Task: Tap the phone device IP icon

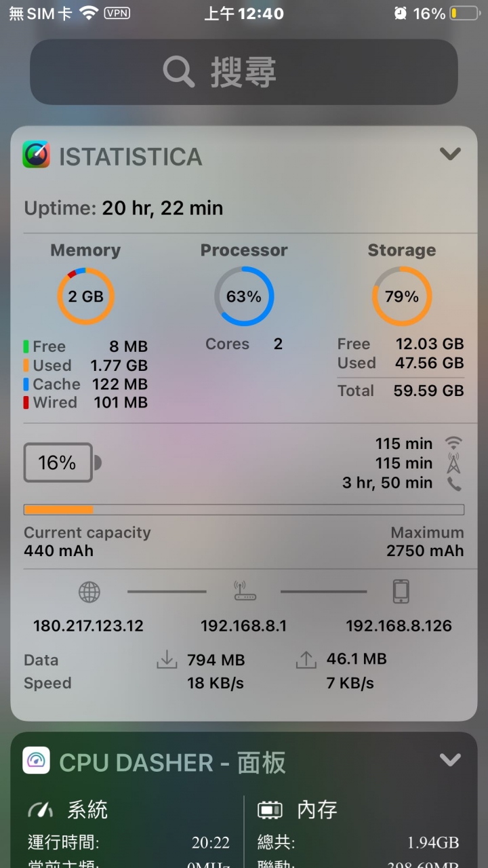Action: tap(401, 591)
